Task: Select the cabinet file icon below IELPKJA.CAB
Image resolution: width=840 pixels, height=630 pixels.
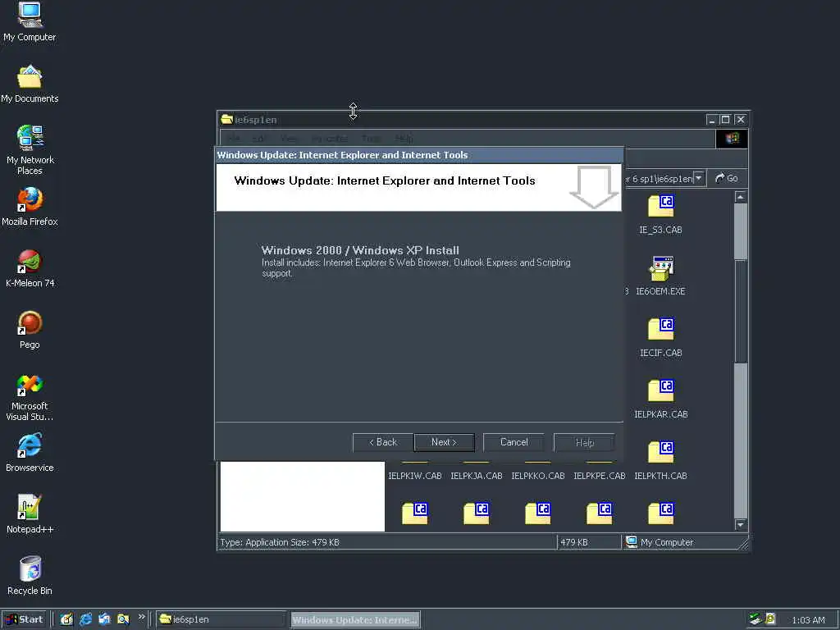Action: point(477,514)
